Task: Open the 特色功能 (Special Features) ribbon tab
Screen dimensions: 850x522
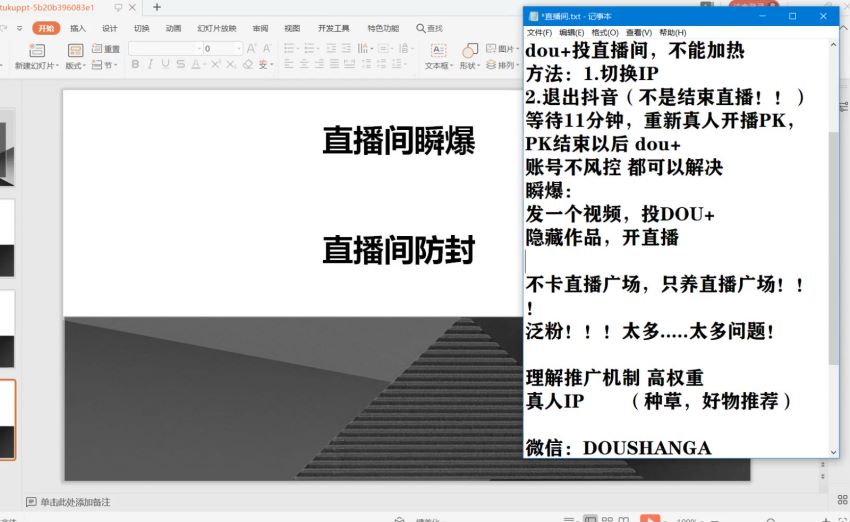Action: coord(383,28)
